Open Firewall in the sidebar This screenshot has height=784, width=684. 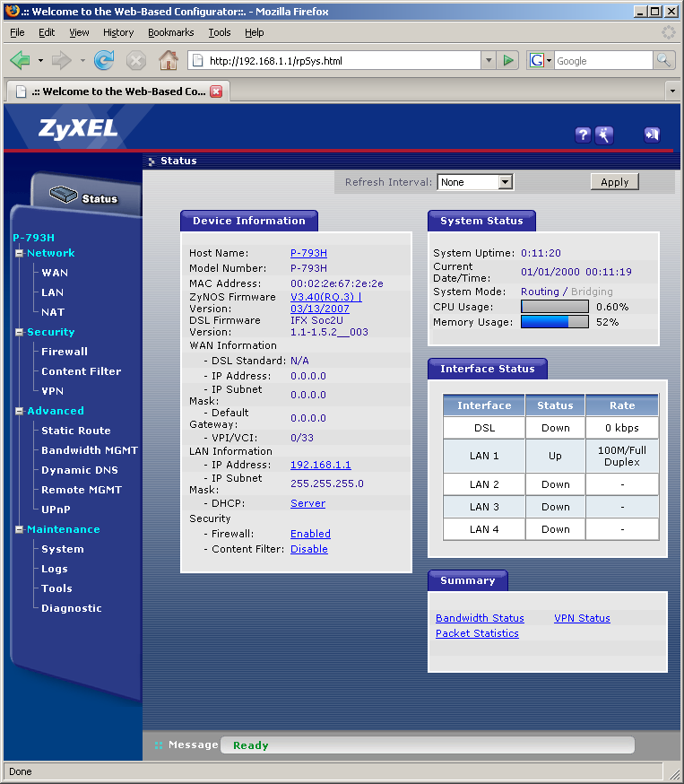point(65,352)
